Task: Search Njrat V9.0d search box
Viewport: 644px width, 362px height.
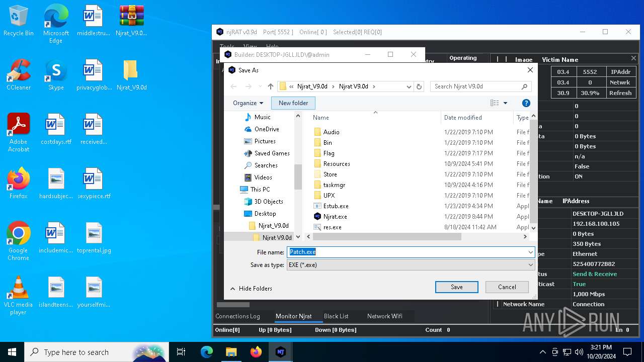Action: tap(480, 86)
